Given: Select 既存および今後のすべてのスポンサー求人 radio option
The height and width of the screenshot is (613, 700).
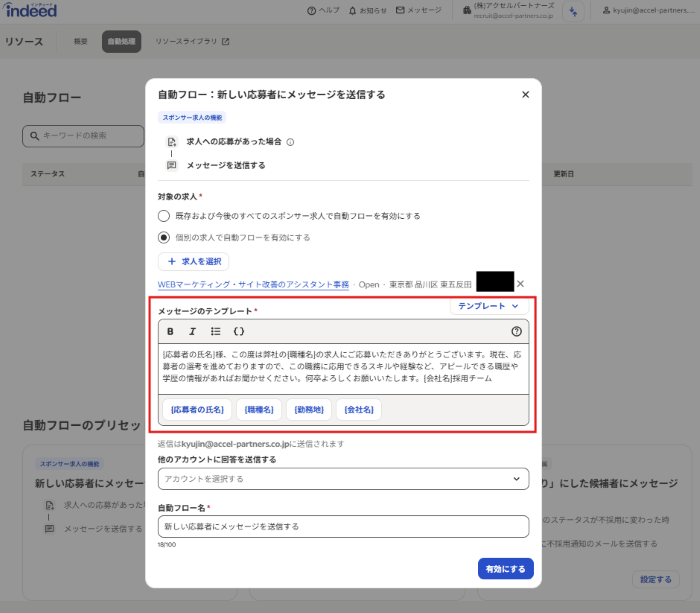Looking at the screenshot, I should tap(164, 215).
